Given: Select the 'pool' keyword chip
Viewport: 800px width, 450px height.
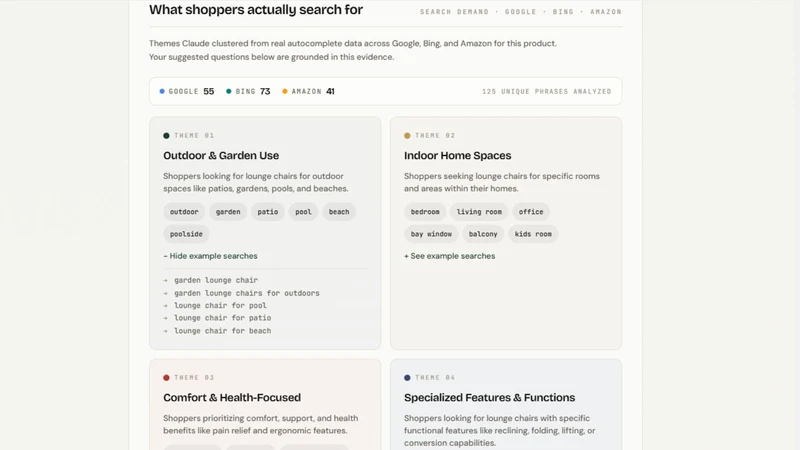Looking at the screenshot, I should pos(303,212).
